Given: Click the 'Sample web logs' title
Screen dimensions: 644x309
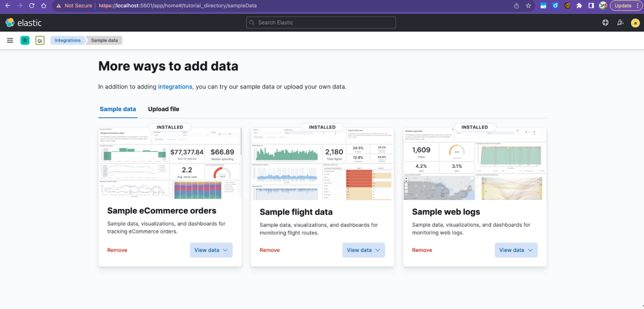Looking at the screenshot, I should coord(446,212).
